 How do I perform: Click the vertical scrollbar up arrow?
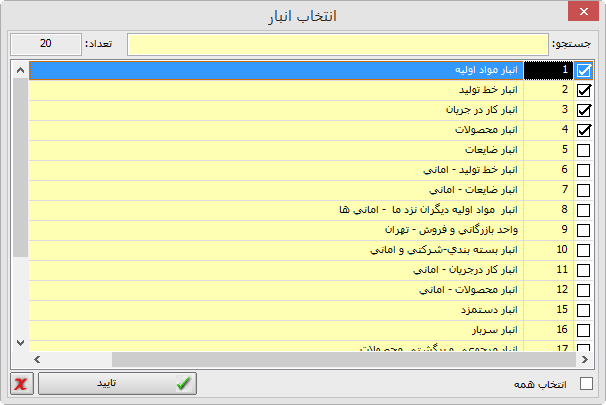20,71
